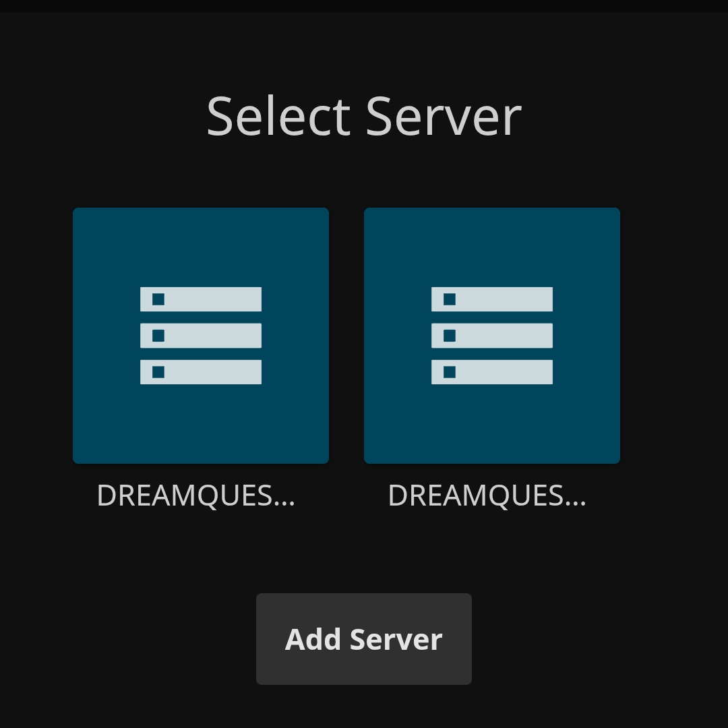The width and height of the screenshot is (728, 728).
Task: Click the server rack icon in left card
Action: [201, 336]
